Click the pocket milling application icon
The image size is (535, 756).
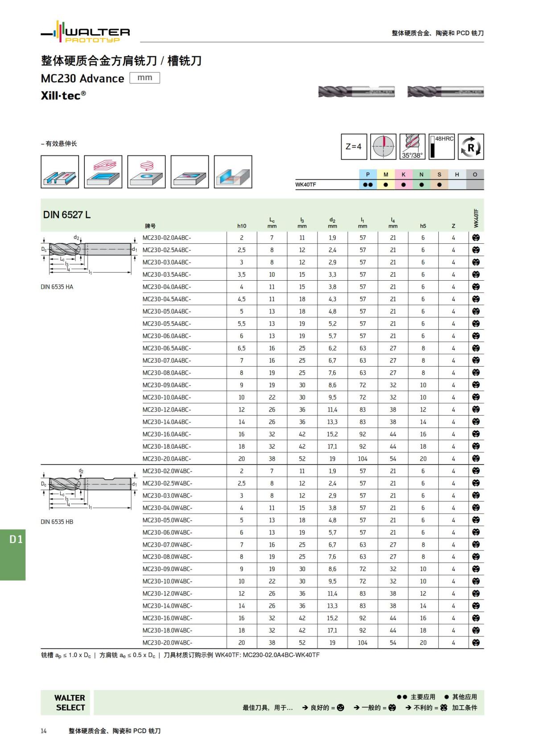pos(103,172)
